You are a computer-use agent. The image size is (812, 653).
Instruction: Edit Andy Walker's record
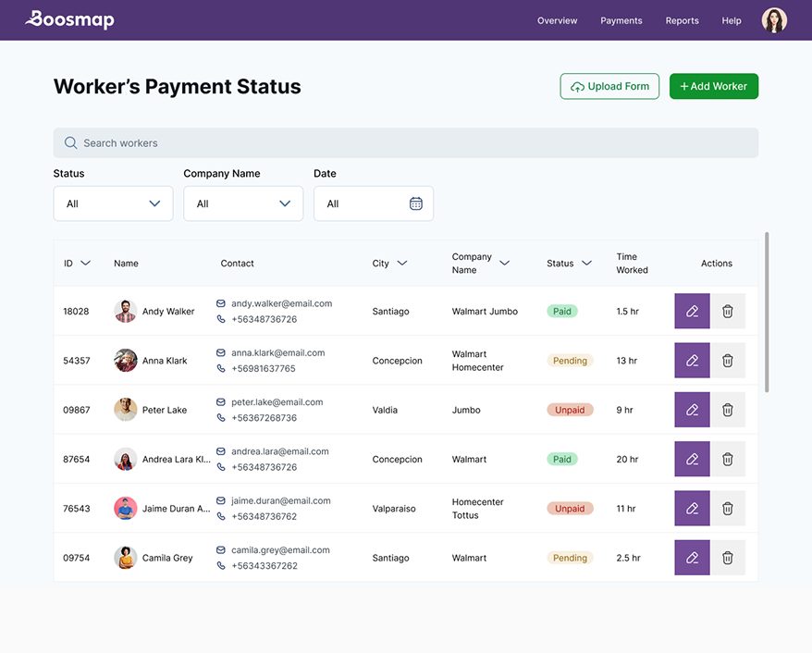pos(692,311)
